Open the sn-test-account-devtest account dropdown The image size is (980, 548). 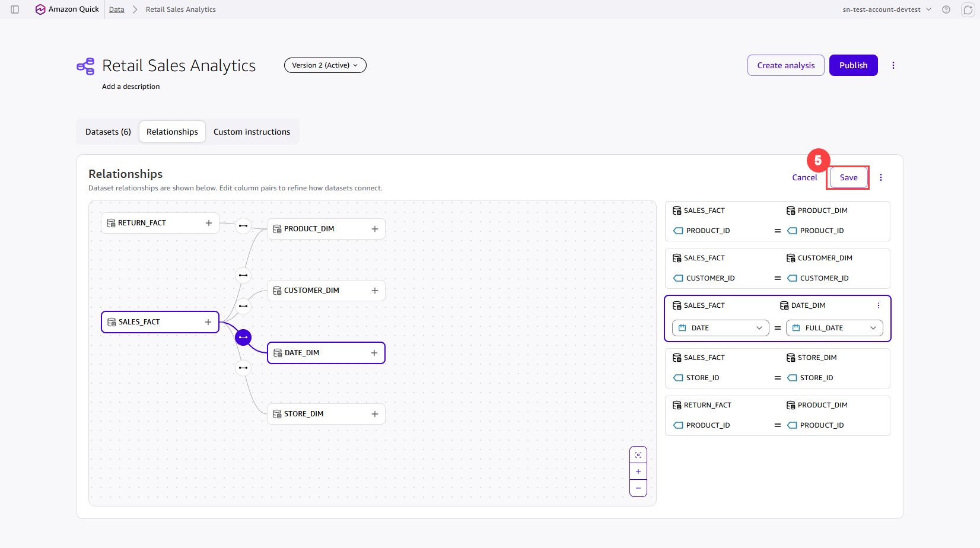click(x=887, y=9)
